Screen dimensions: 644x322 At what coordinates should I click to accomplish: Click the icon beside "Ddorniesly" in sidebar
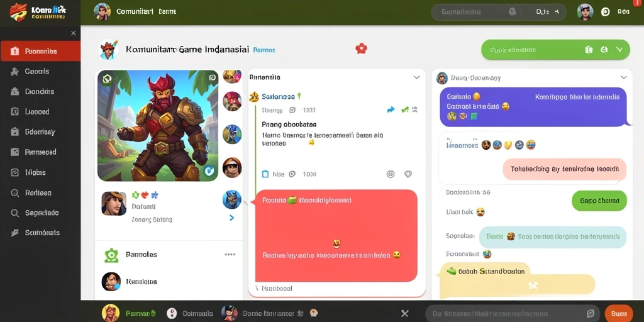(x=15, y=132)
